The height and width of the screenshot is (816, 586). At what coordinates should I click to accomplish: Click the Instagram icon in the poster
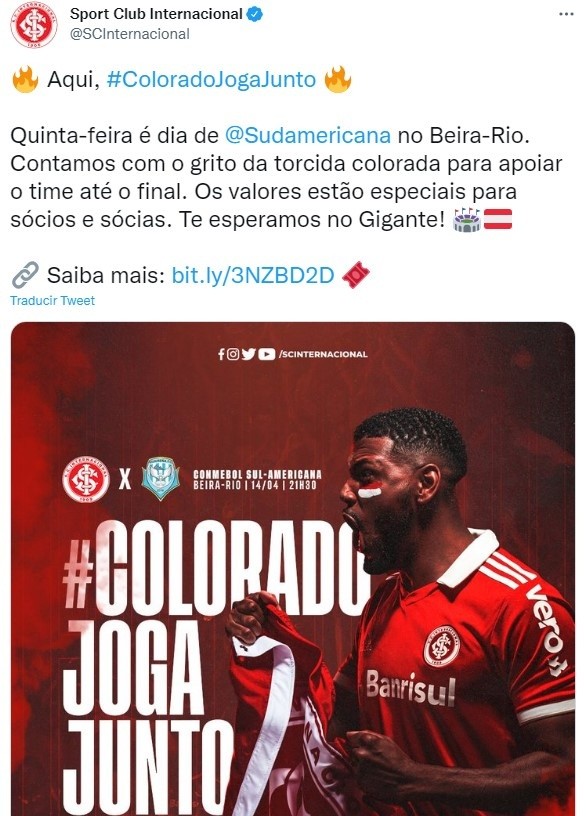pyautogui.click(x=233, y=354)
